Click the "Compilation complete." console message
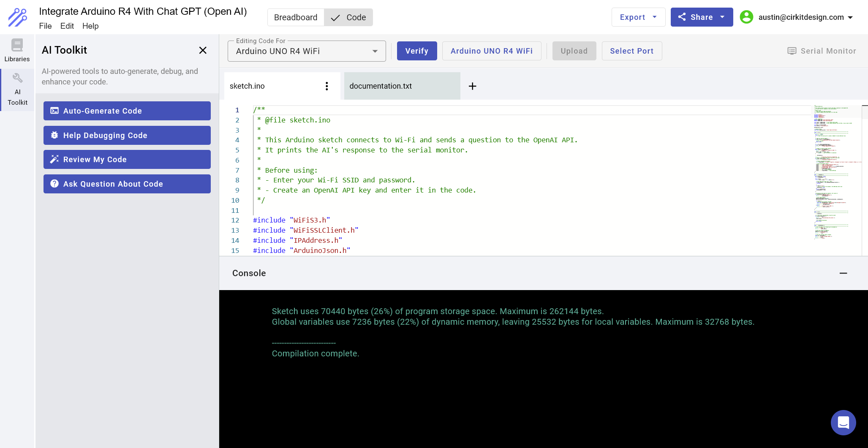Image resolution: width=868 pixels, height=448 pixels. pos(316,353)
